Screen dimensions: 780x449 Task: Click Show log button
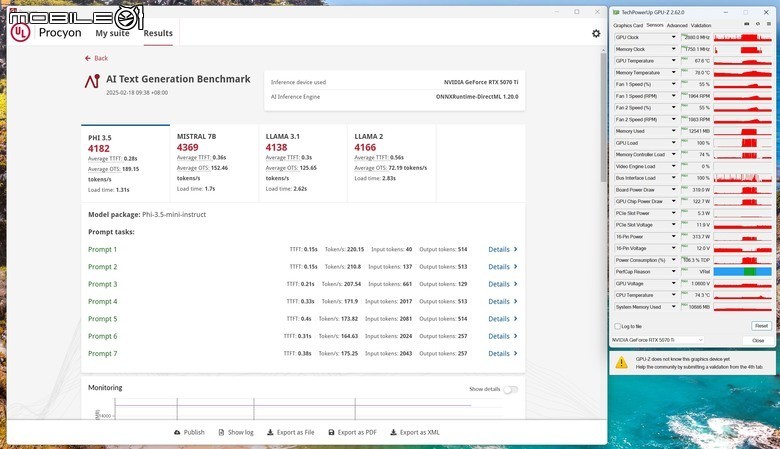[236, 433]
